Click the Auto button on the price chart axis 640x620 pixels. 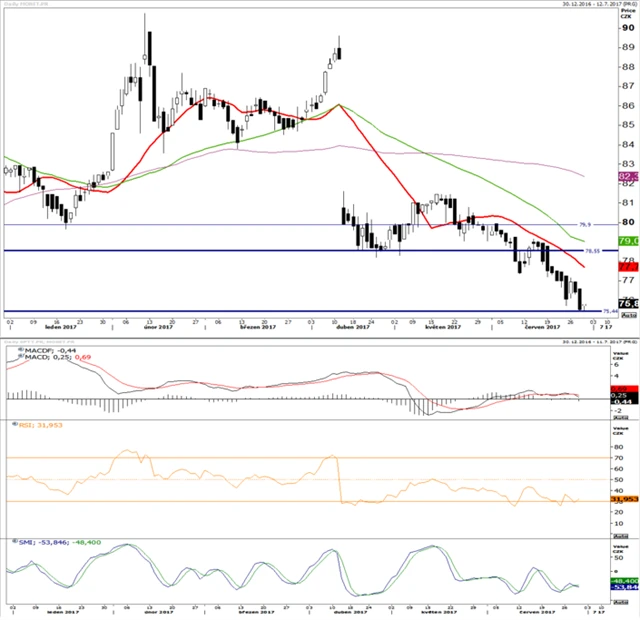click(629, 315)
